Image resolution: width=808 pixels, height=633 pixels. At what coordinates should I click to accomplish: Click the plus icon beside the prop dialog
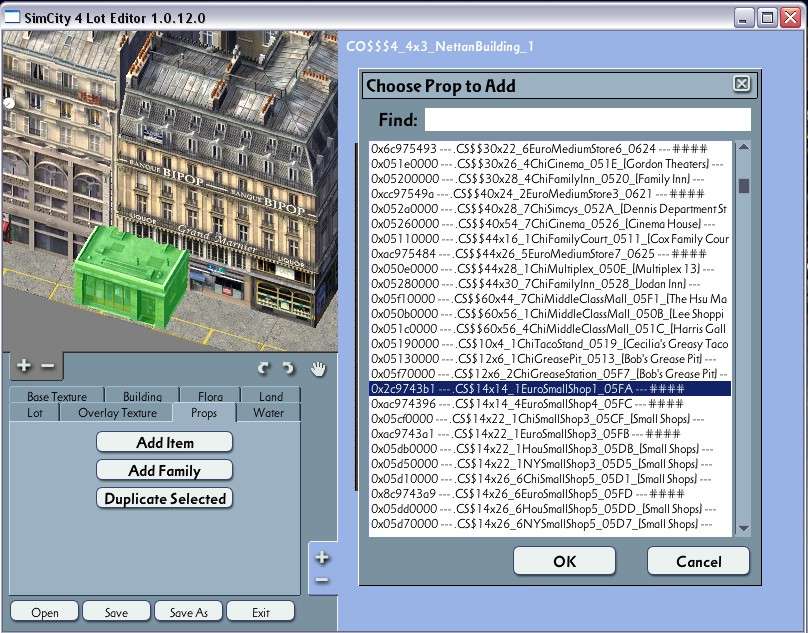[322, 557]
